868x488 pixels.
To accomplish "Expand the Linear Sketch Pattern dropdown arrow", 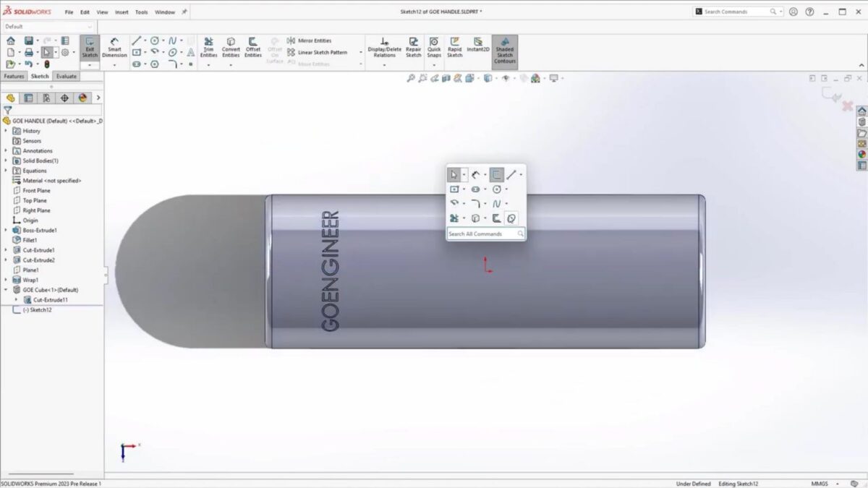I will tap(361, 52).
